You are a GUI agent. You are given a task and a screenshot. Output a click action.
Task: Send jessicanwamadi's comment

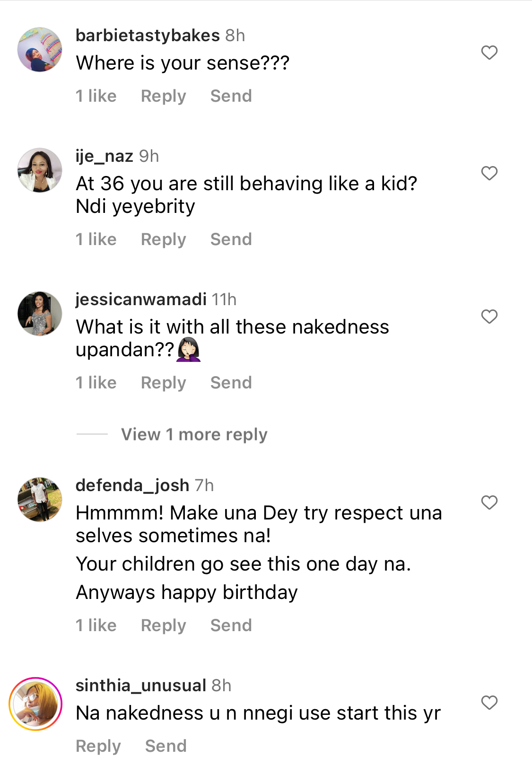click(231, 383)
